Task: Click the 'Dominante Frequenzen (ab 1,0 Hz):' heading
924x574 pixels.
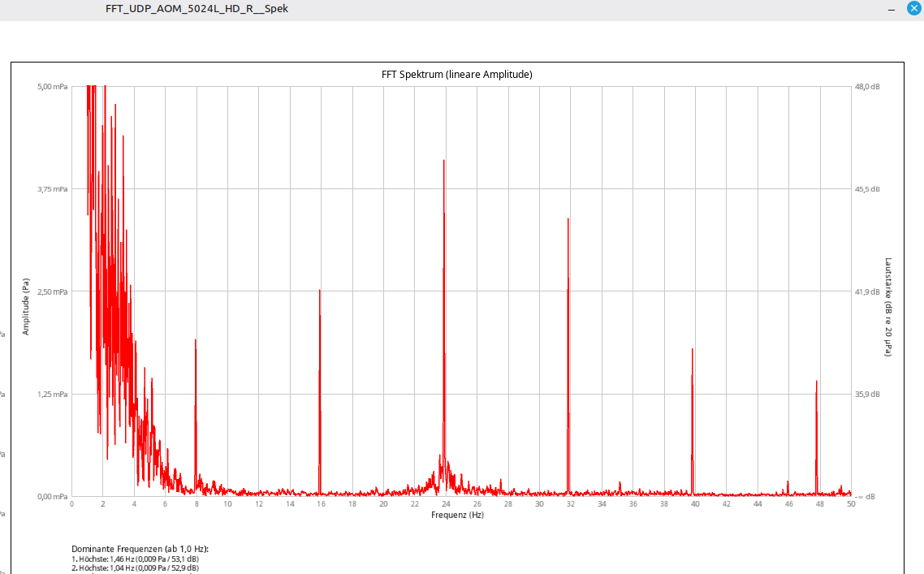Action: pyautogui.click(x=140, y=549)
